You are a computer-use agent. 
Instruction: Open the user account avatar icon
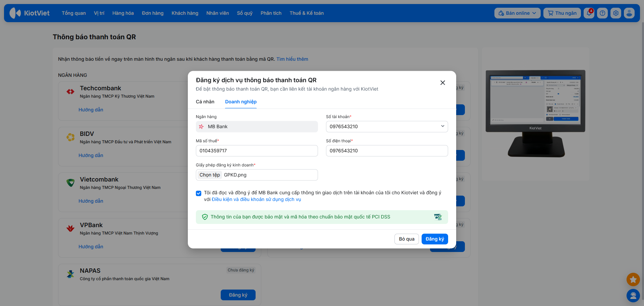[629, 13]
